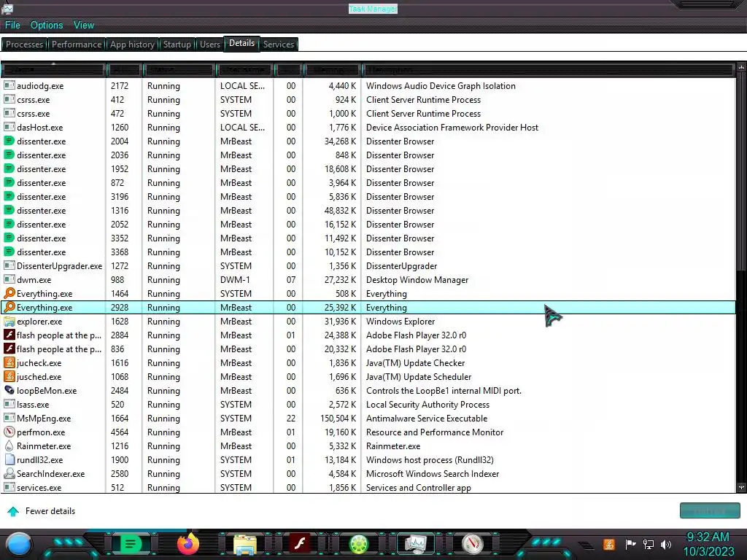
Task: Click the SearchIndexer.exe icon
Action: point(9,473)
